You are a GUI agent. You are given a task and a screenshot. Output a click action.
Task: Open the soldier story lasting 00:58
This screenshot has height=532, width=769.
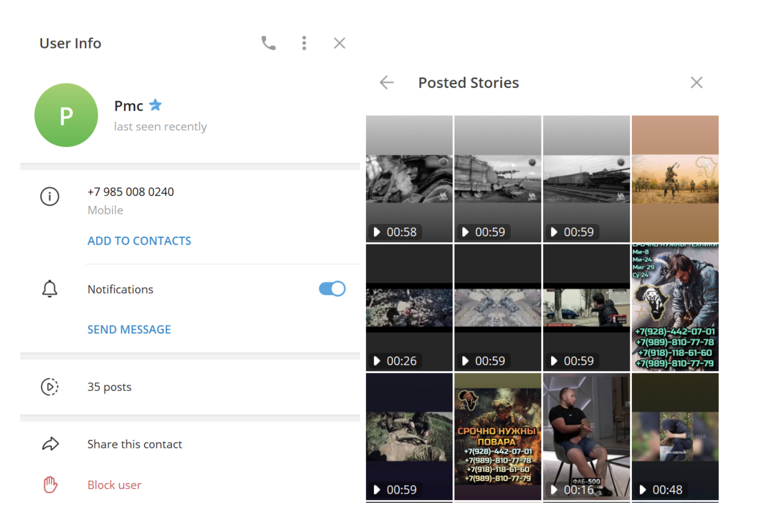click(409, 179)
